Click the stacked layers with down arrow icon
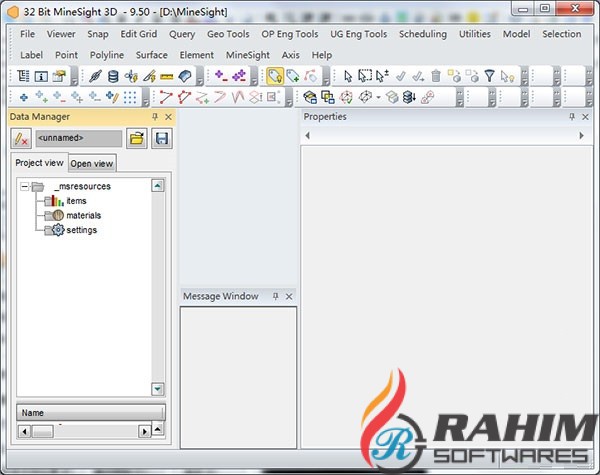 (409, 97)
